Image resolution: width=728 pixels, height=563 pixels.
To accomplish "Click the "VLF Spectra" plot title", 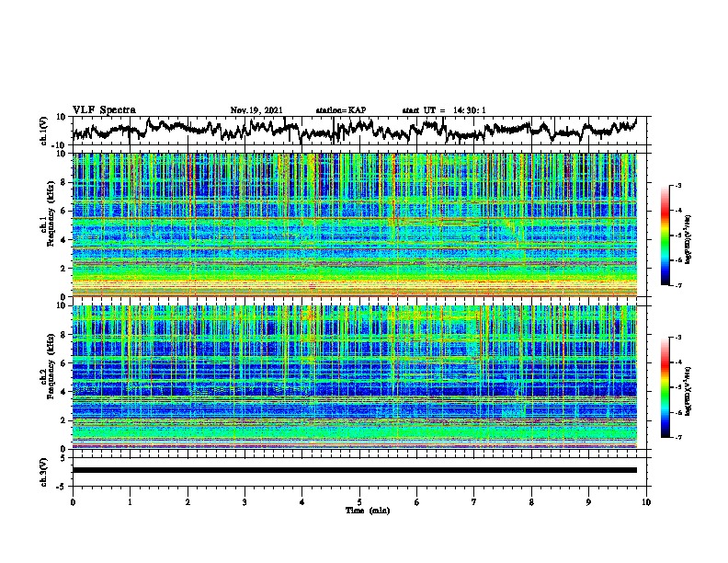I will pos(104,110).
